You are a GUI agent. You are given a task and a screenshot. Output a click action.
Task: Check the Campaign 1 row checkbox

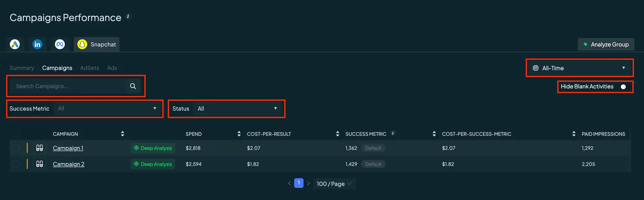[x=16, y=148]
